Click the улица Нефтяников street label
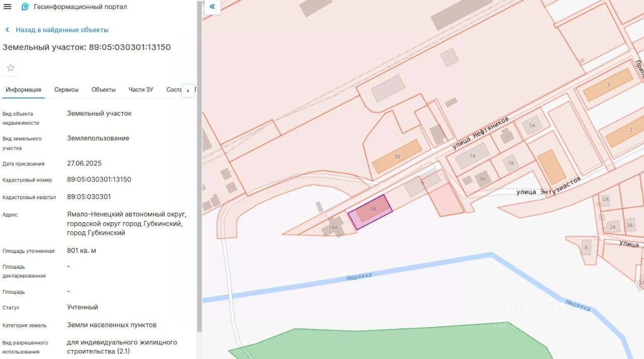644x359 pixels. pos(480,133)
